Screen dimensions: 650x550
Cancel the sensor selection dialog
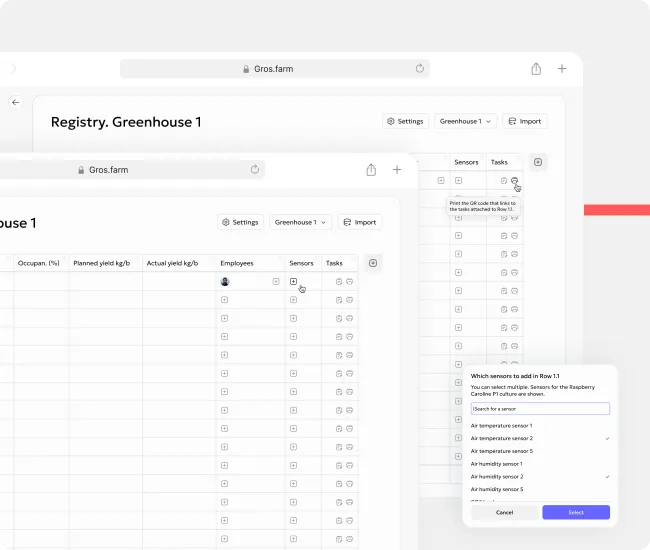tap(504, 512)
